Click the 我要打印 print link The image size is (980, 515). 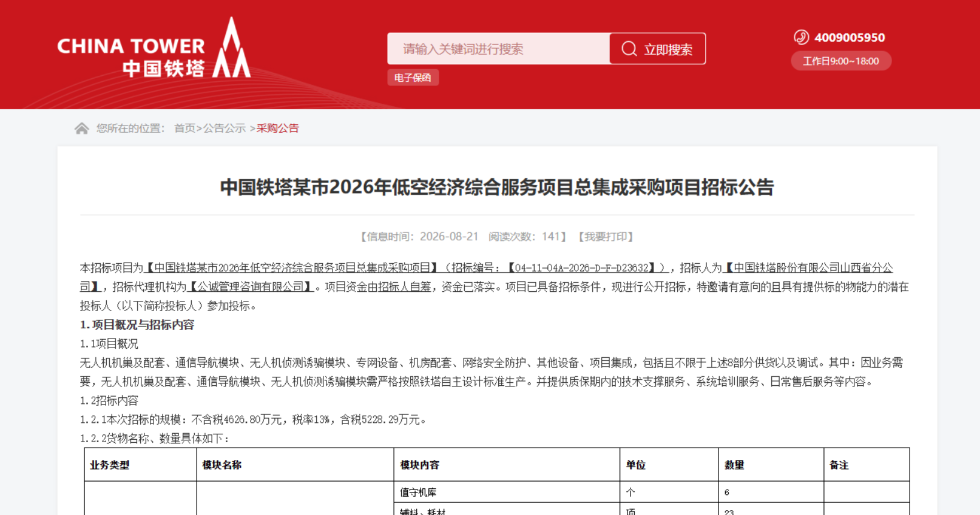tap(606, 237)
